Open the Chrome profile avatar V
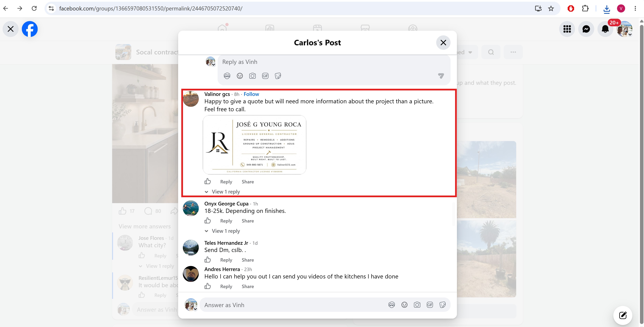 coord(621,8)
